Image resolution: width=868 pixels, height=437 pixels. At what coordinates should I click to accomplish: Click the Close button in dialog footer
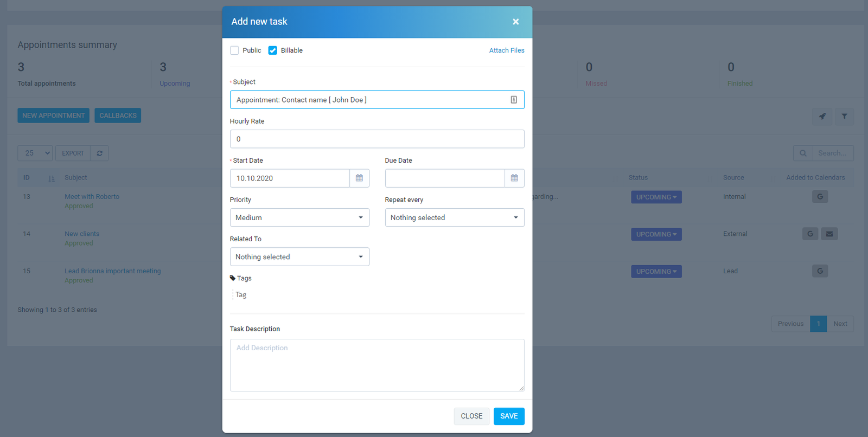tap(471, 416)
